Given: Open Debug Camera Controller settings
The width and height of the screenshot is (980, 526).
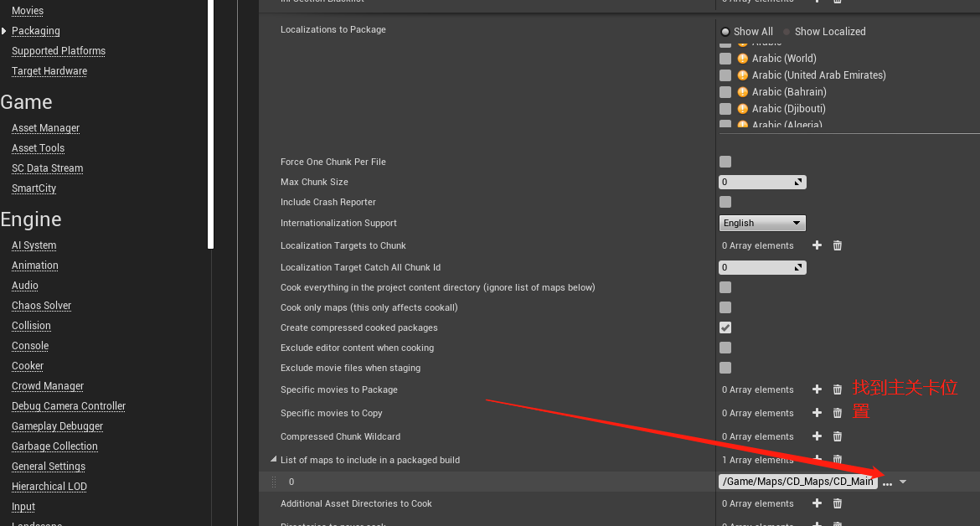Looking at the screenshot, I should tap(69, 406).
